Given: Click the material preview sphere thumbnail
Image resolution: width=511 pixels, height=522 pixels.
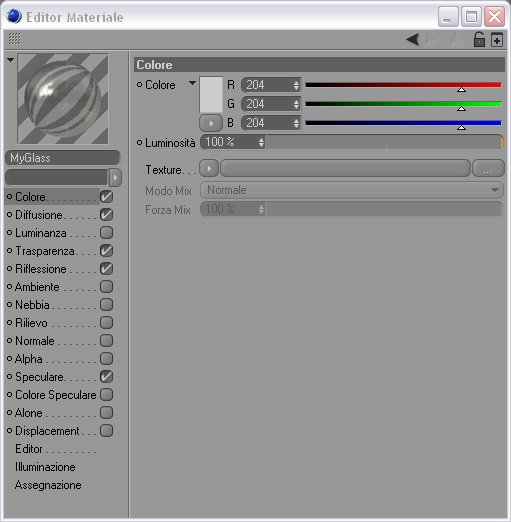Looking at the screenshot, I should (x=63, y=99).
